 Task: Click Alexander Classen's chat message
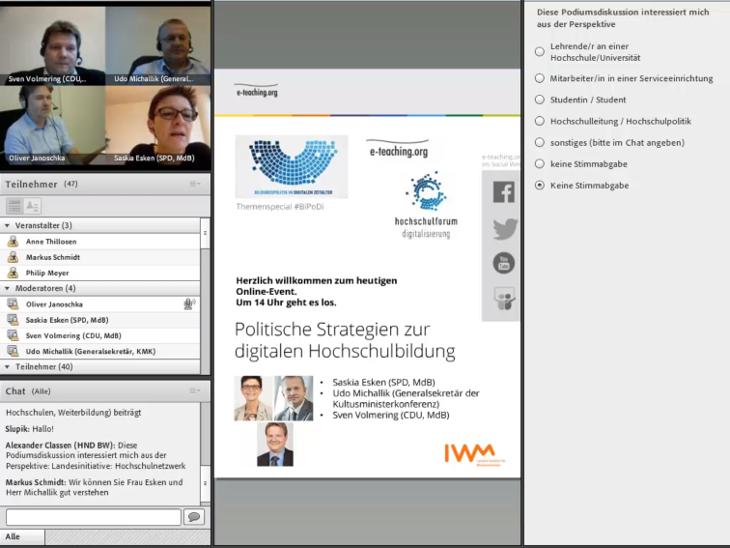pos(95,455)
